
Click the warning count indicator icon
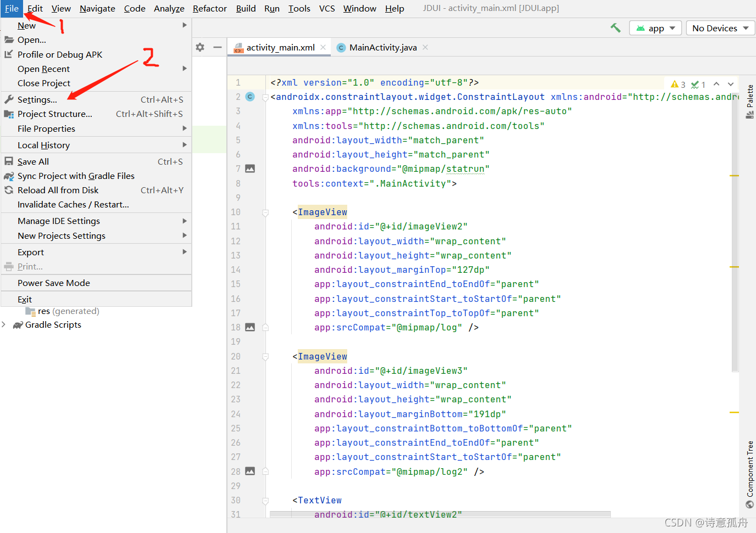pyautogui.click(x=678, y=84)
